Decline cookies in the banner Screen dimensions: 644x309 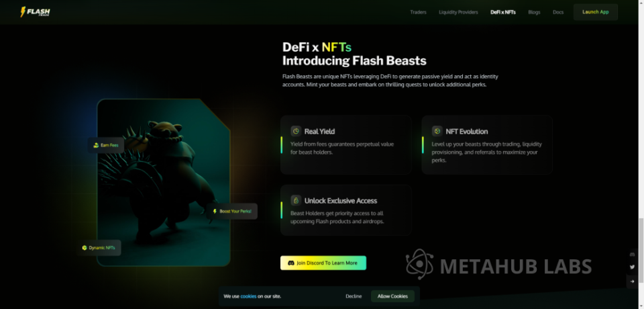click(354, 296)
